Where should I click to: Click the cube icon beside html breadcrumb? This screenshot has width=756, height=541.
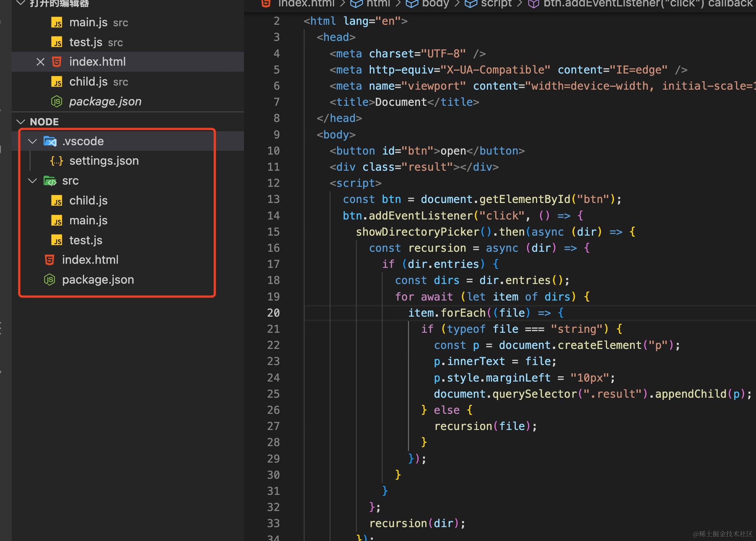[x=356, y=3]
